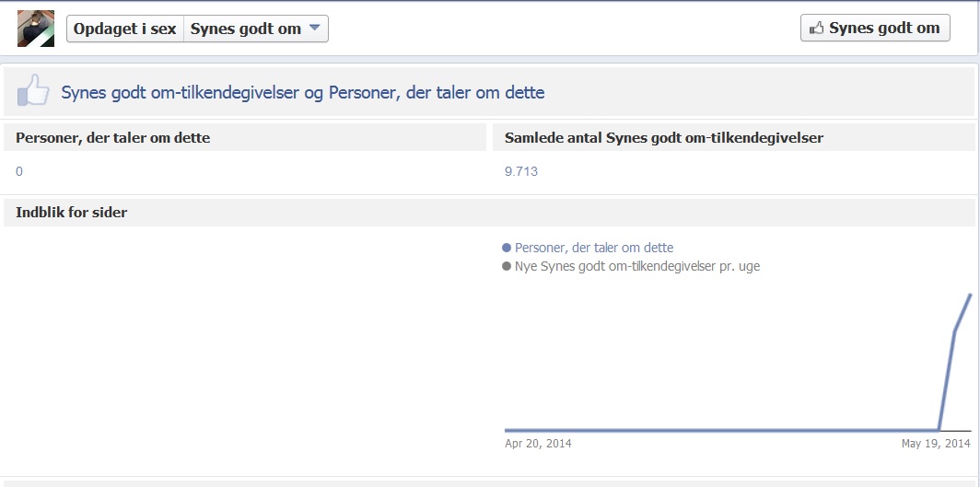Click the 'Indblik for sider' section header
This screenshot has height=487, width=980.
point(71,213)
